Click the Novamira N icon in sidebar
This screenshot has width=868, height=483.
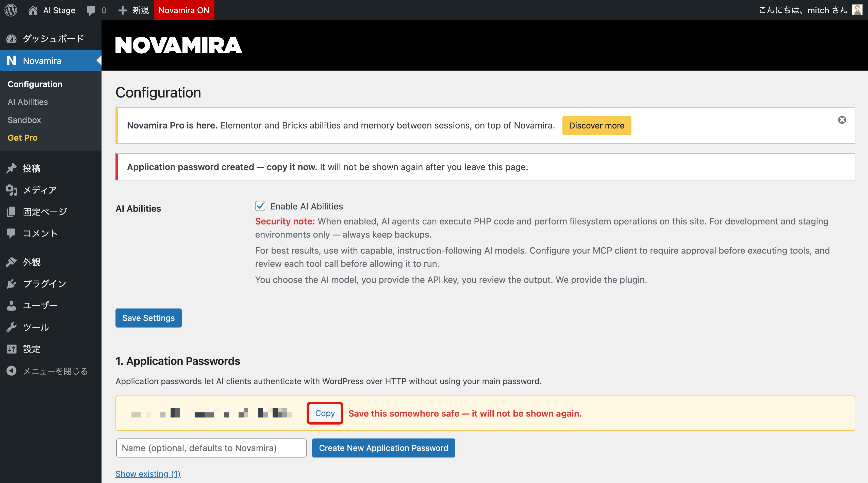[11, 61]
